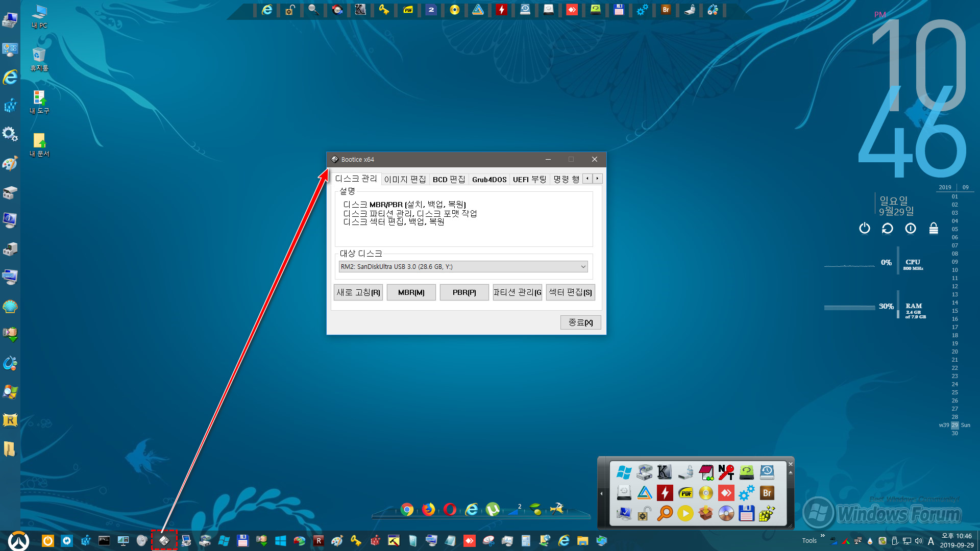The image size is (980, 551).
Task: Open the gear settings icon in left sidebar
Action: click(10, 134)
